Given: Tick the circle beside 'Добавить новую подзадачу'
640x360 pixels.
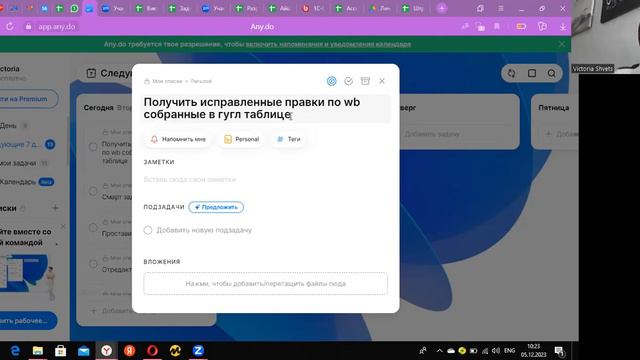Looking at the screenshot, I should (x=148, y=230).
